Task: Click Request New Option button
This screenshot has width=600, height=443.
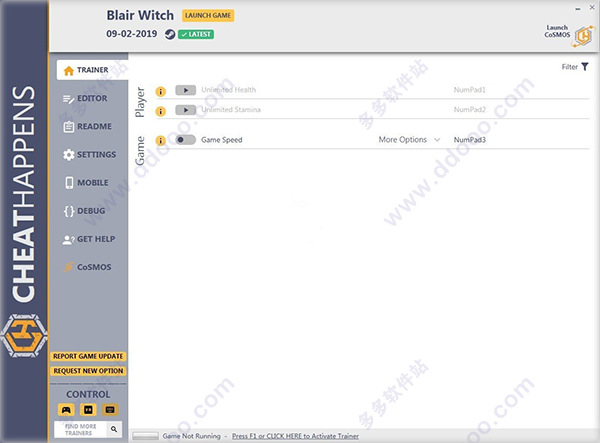Action: pyautogui.click(x=88, y=371)
